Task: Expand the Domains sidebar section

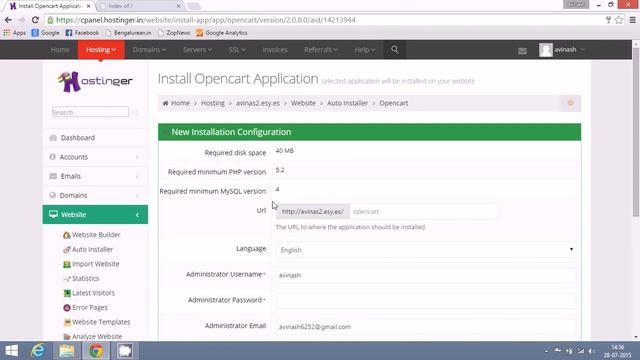Action: [95, 195]
